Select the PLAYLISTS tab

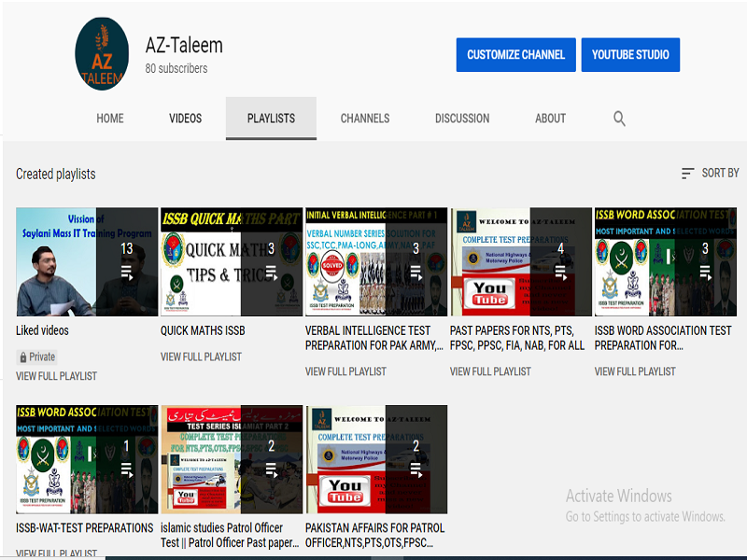coord(271,119)
